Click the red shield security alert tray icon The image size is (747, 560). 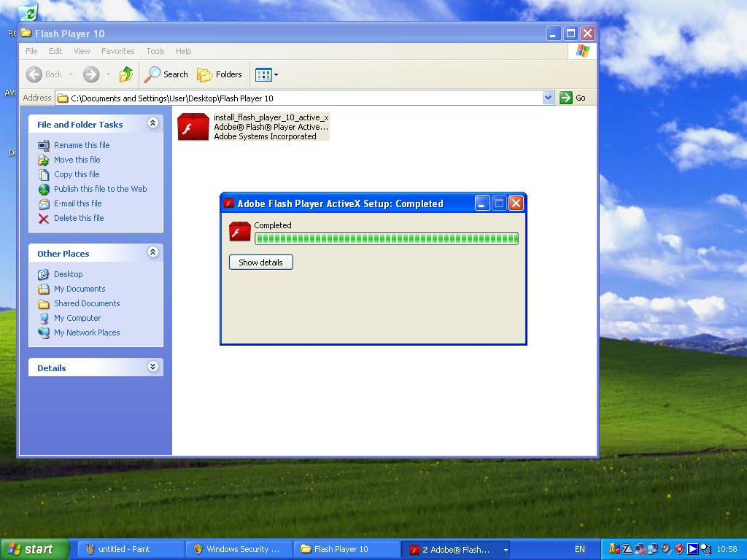(679, 549)
